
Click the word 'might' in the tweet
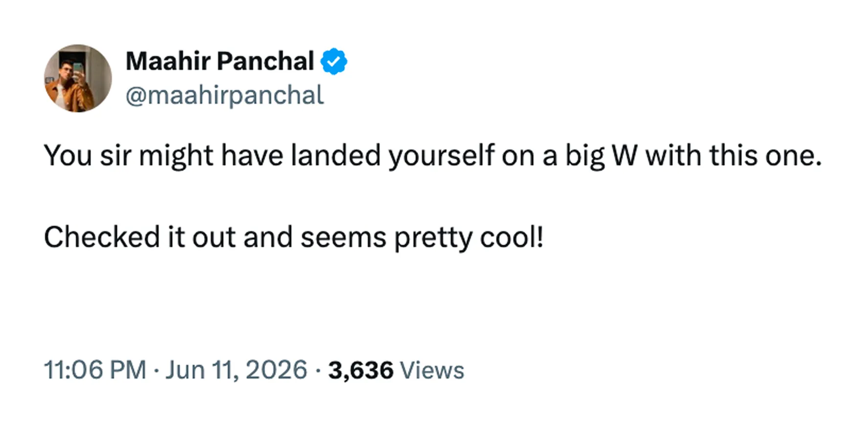pyautogui.click(x=176, y=156)
